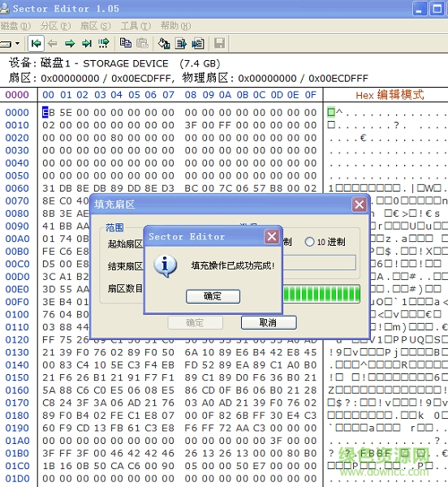Click Hex 编辑模式 header label
Screen dimensions: 448x487
pos(390,95)
